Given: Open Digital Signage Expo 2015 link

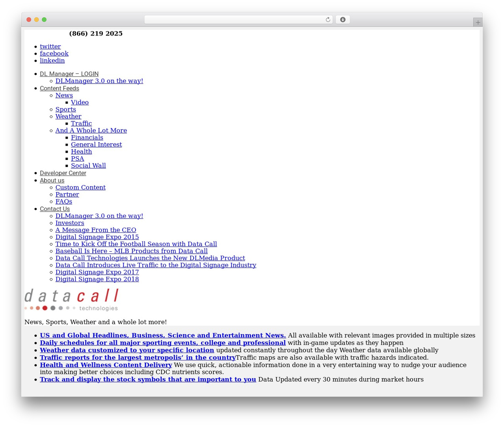Looking at the screenshot, I should [x=97, y=238].
